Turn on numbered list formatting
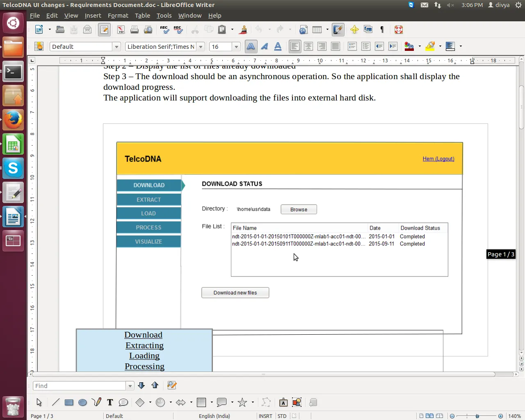Image resolution: width=525 pixels, height=420 pixels. point(352,46)
